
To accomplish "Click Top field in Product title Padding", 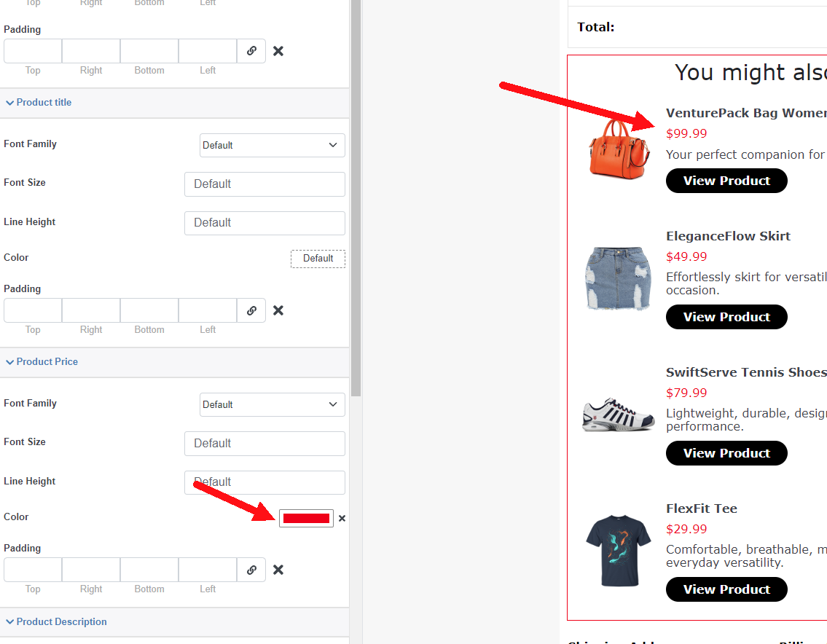I will click(x=33, y=310).
